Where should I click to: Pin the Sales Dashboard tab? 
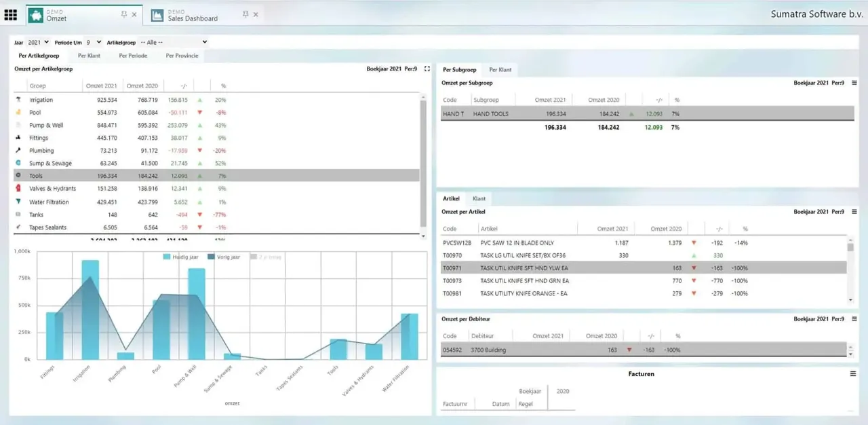pos(245,14)
